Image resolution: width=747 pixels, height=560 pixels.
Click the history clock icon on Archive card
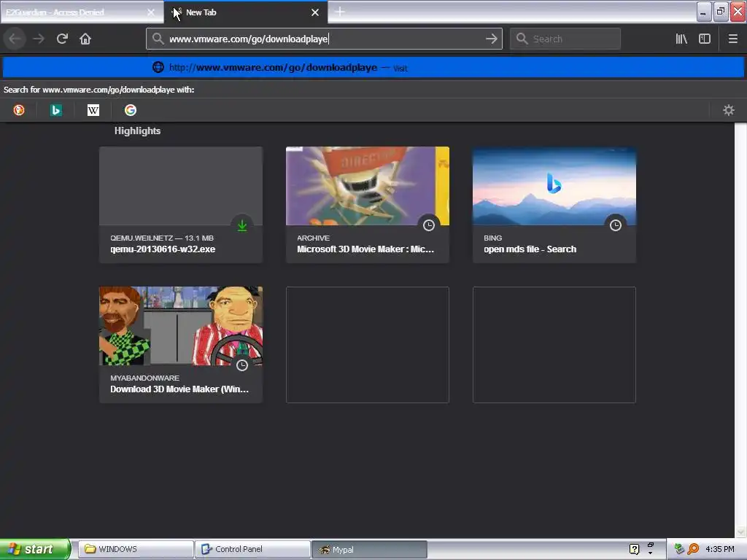(429, 225)
